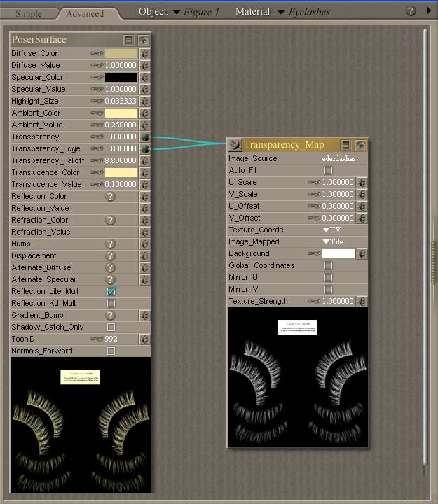Check the Global_Coordinates checkbox
The width and height of the screenshot is (438, 504).
click(x=328, y=265)
